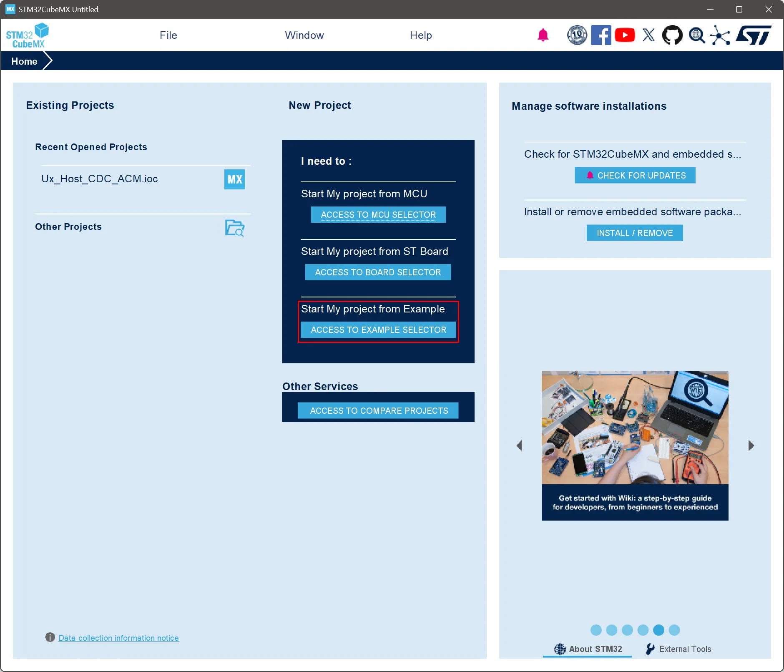
Task: Click the info icon near data collection notice
Action: [50, 637]
